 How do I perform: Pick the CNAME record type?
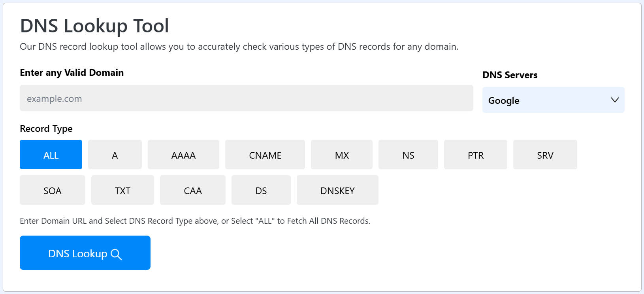265,155
